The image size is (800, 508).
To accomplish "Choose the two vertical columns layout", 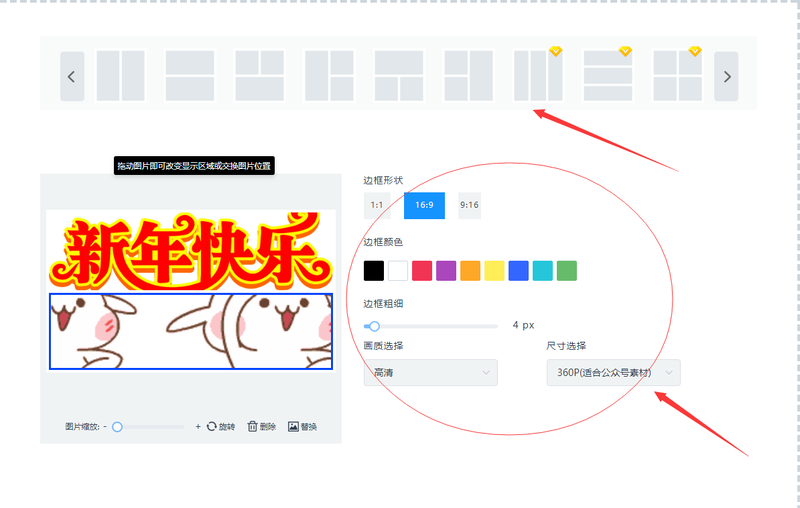I will pyautogui.click(x=120, y=75).
